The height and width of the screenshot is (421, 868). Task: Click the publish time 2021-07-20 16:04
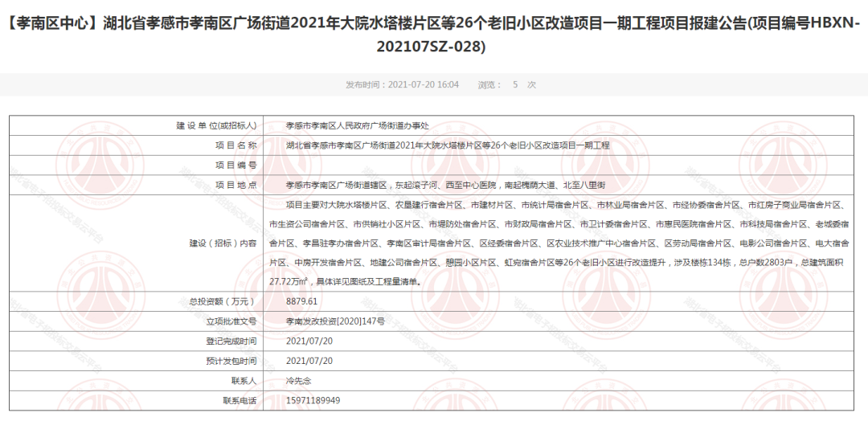point(402,84)
